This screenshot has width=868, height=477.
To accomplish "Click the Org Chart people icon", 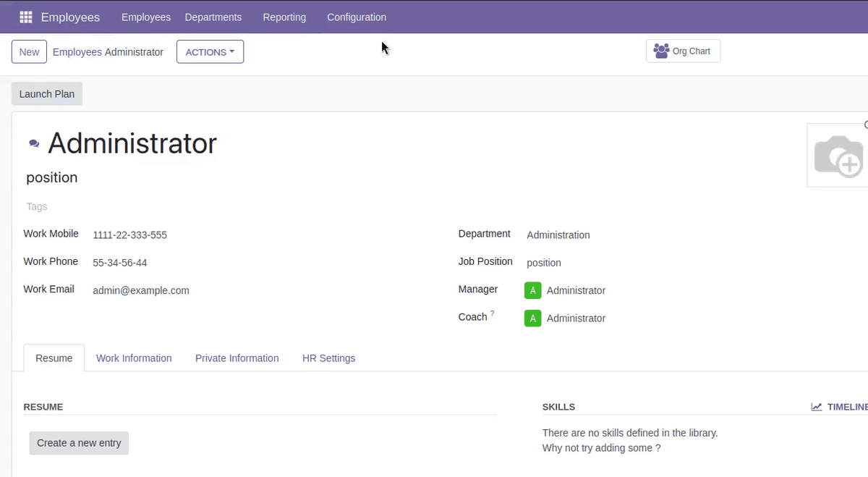I will coord(661,51).
